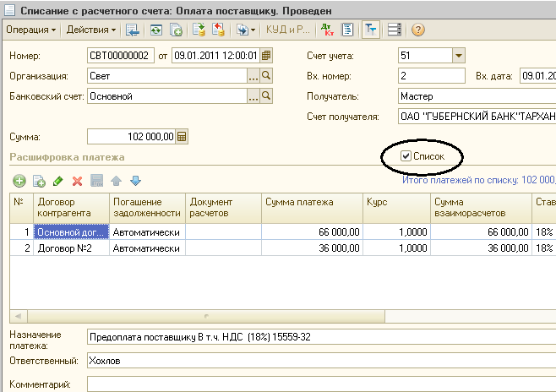Select the Договор №2 table row
This screenshot has height=392, width=556.
pyautogui.click(x=282, y=248)
